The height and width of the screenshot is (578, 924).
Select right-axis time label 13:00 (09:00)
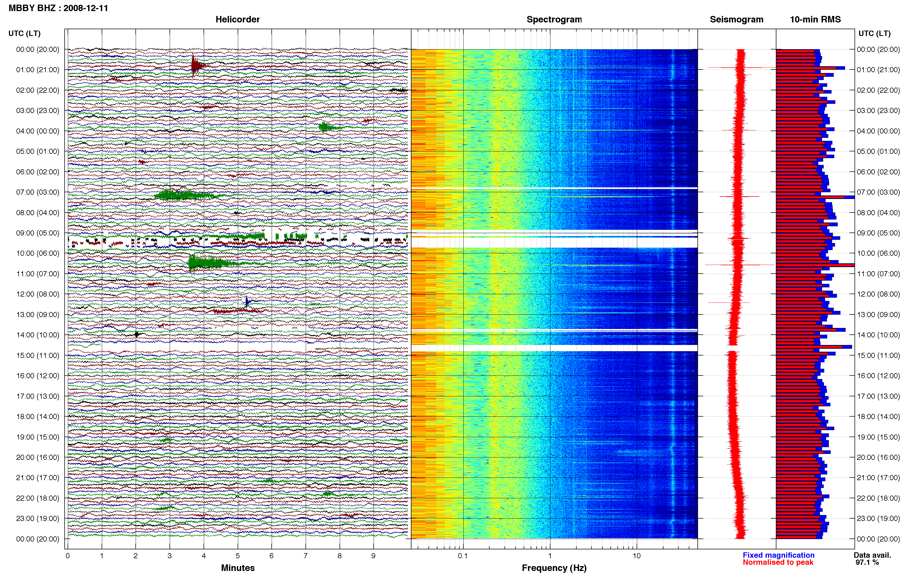[x=878, y=315]
